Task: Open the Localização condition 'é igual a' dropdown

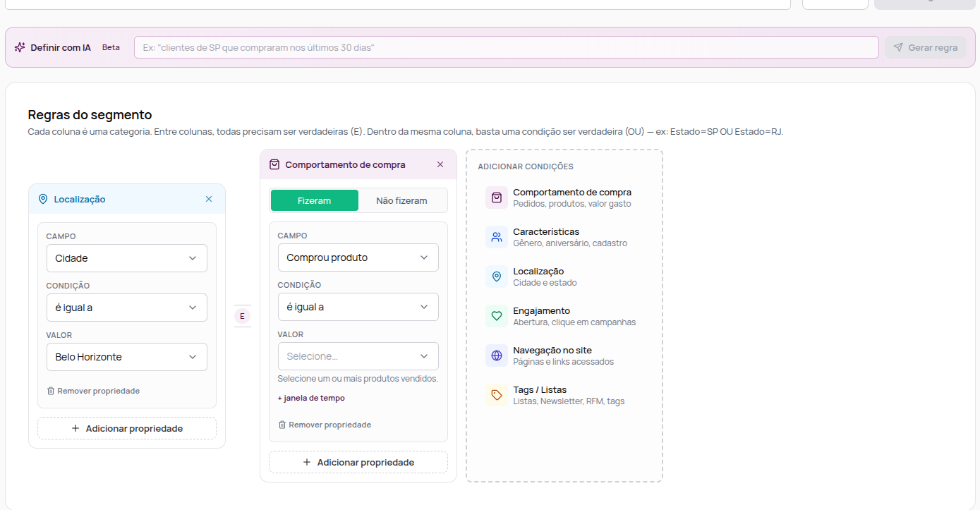Action: click(127, 308)
